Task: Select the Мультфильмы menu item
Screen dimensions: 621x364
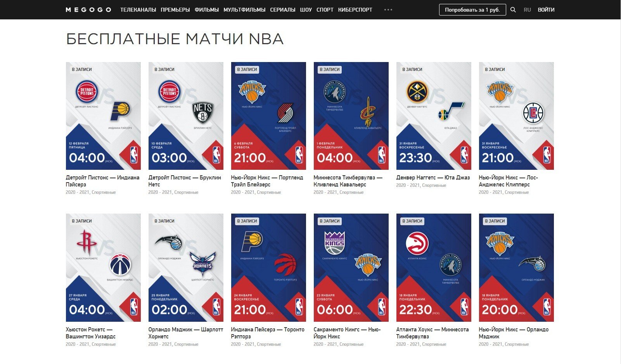Action: click(244, 10)
